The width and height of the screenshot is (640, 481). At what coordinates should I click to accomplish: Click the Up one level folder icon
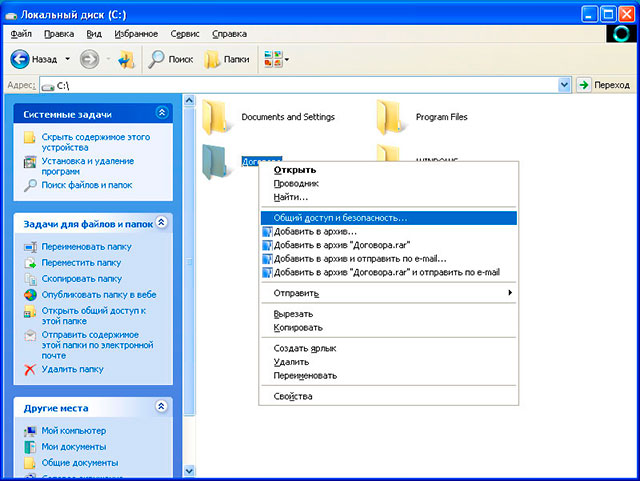(x=126, y=60)
